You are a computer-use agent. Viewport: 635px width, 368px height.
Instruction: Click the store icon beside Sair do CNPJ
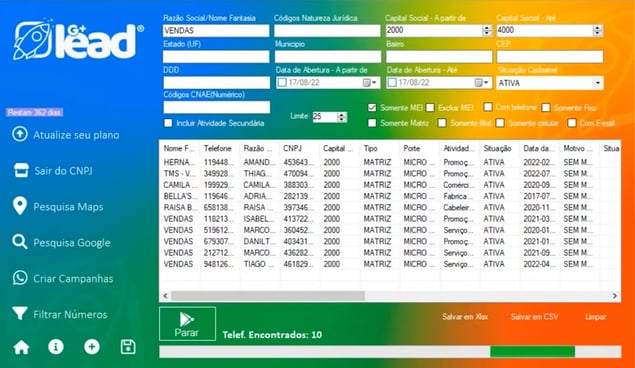click(21, 170)
